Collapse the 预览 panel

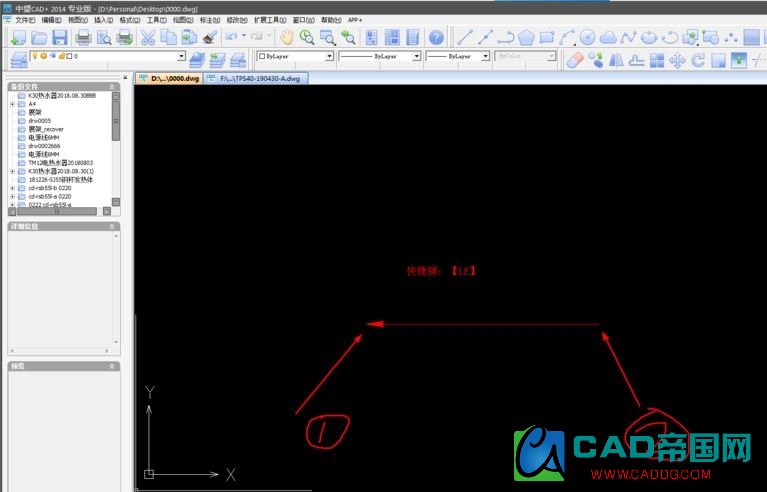point(112,366)
